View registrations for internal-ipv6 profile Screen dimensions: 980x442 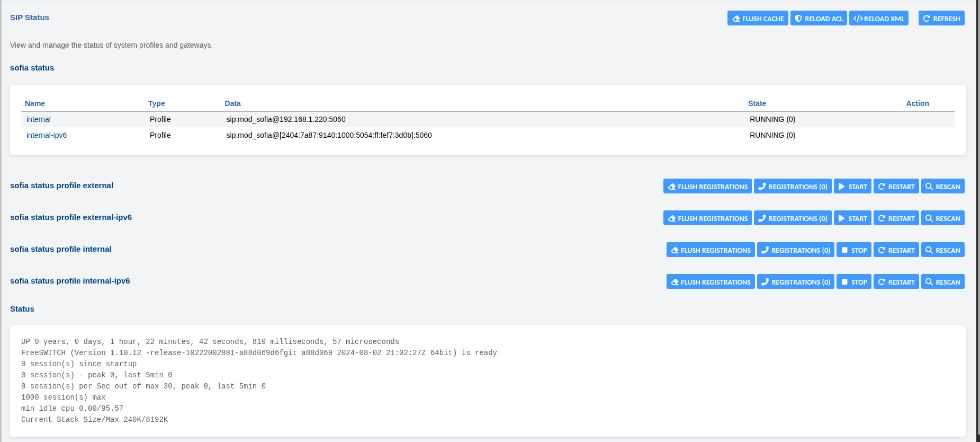(795, 282)
